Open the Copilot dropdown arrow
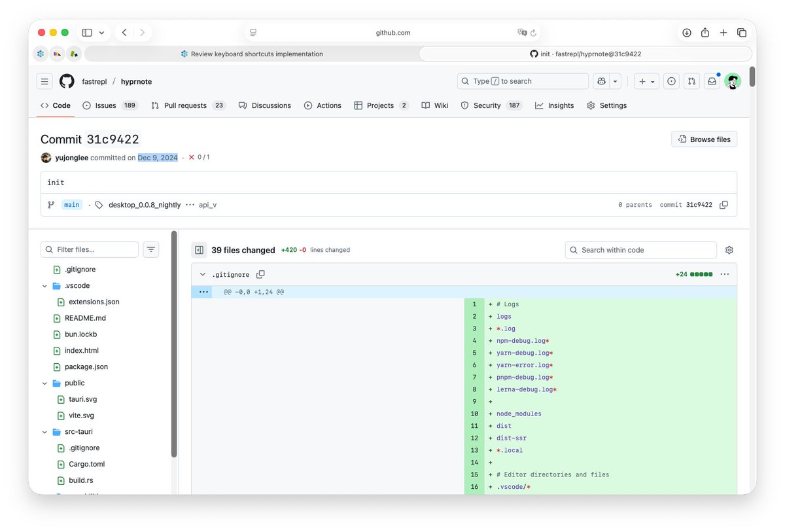The width and height of the screenshot is (785, 532). [x=616, y=81]
